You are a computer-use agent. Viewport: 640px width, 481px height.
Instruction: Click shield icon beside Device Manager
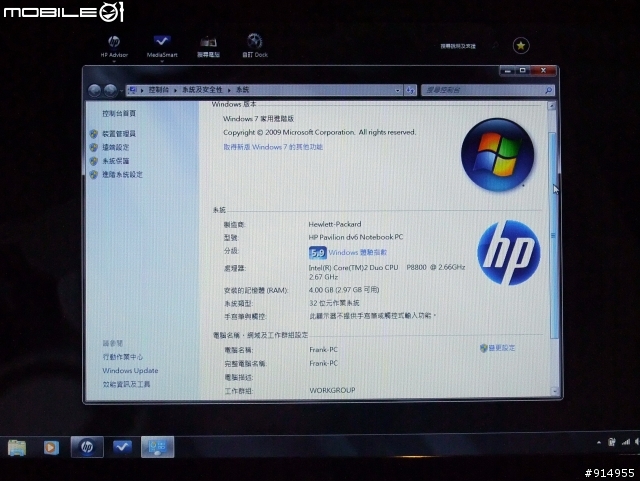point(93,134)
